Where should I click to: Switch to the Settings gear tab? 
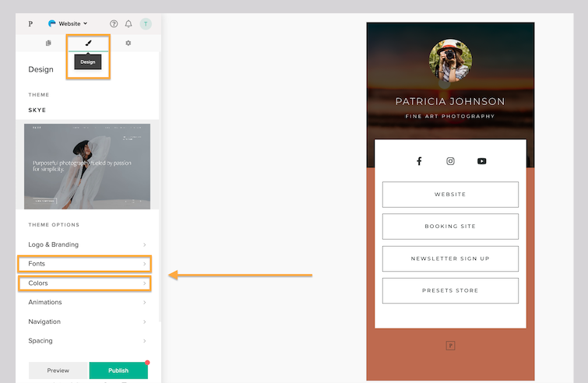pos(129,43)
